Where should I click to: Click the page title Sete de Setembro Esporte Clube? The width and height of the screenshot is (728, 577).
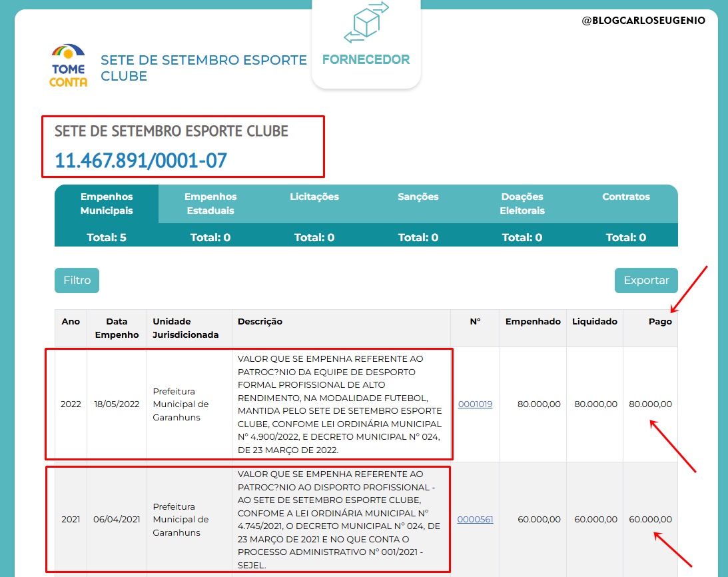[204, 68]
